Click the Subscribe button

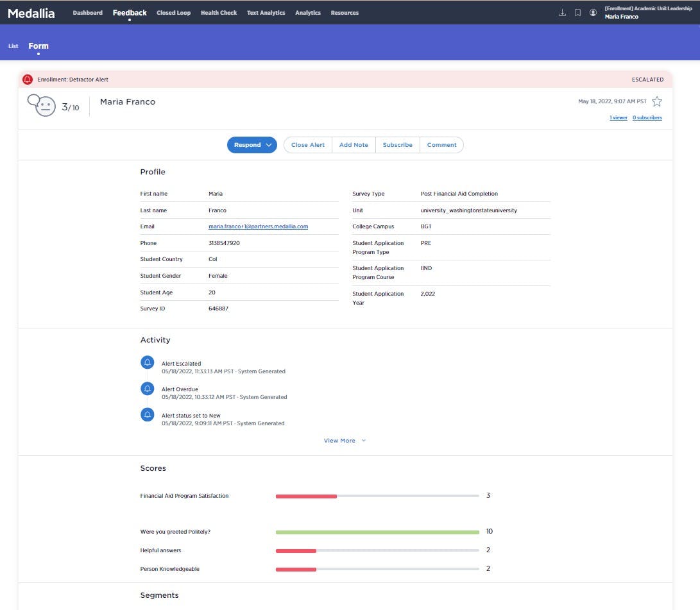(x=397, y=145)
